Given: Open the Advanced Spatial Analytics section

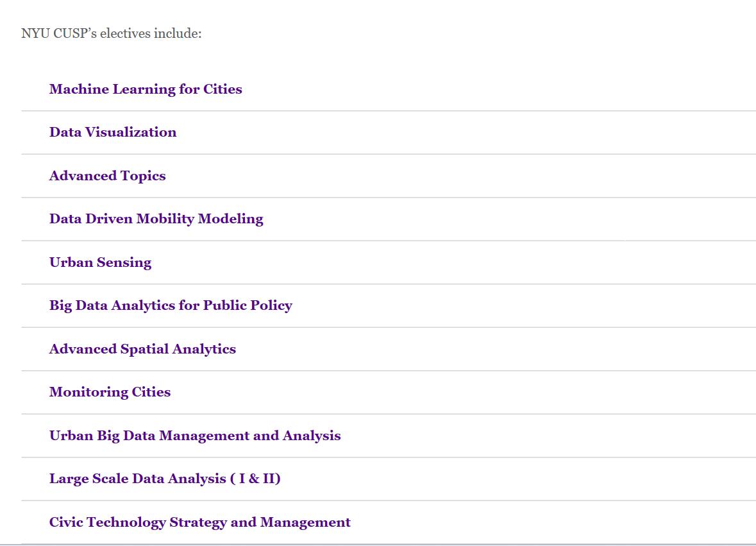Looking at the screenshot, I should 142,349.
